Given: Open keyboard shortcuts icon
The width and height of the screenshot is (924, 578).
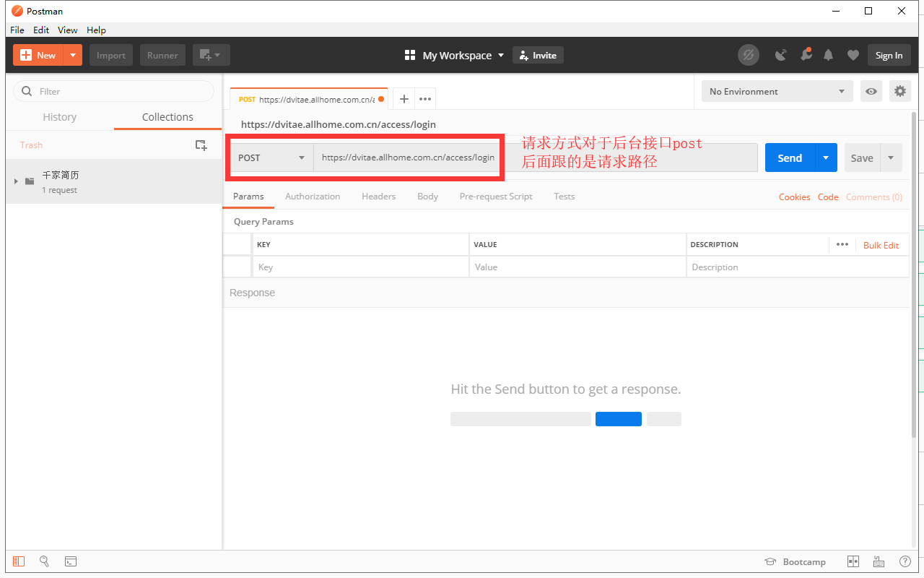Looking at the screenshot, I should click(x=879, y=561).
